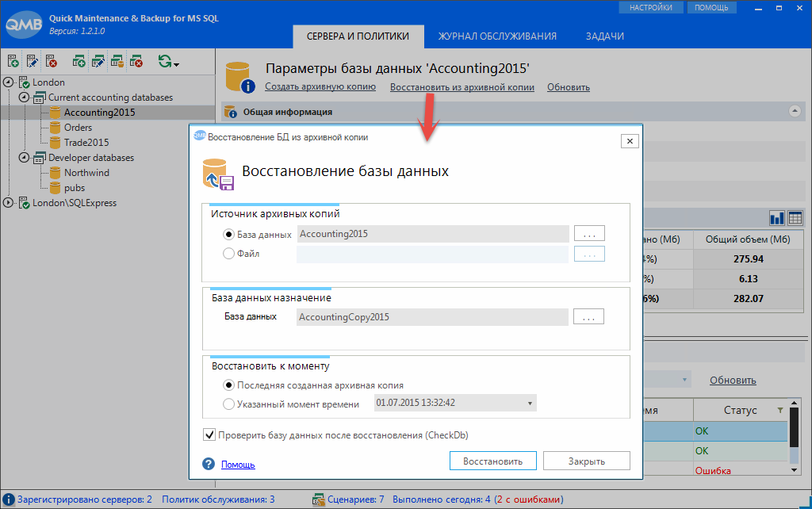
Task: Click the green refresh icon in toolbar
Action: [165, 61]
